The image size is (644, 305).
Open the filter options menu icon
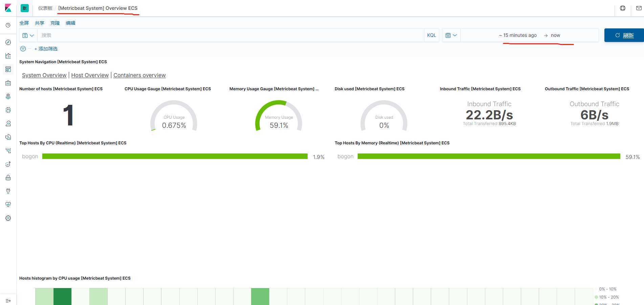coord(23,49)
